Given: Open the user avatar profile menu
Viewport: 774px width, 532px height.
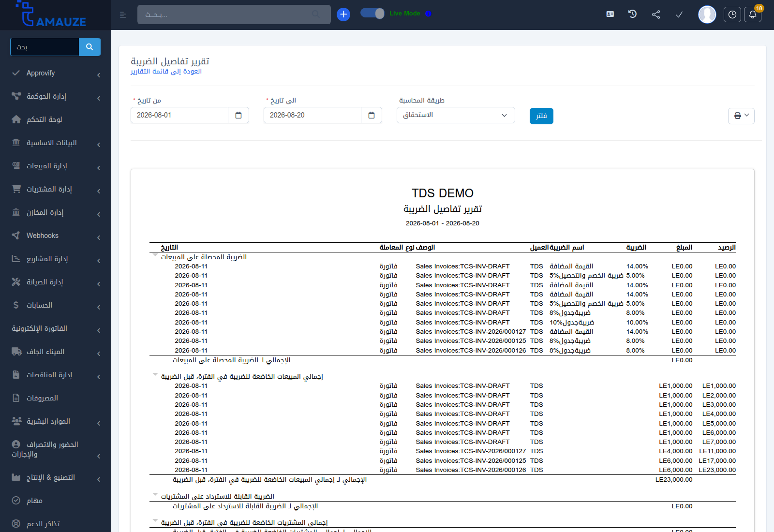Looking at the screenshot, I should (x=707, y=15).
